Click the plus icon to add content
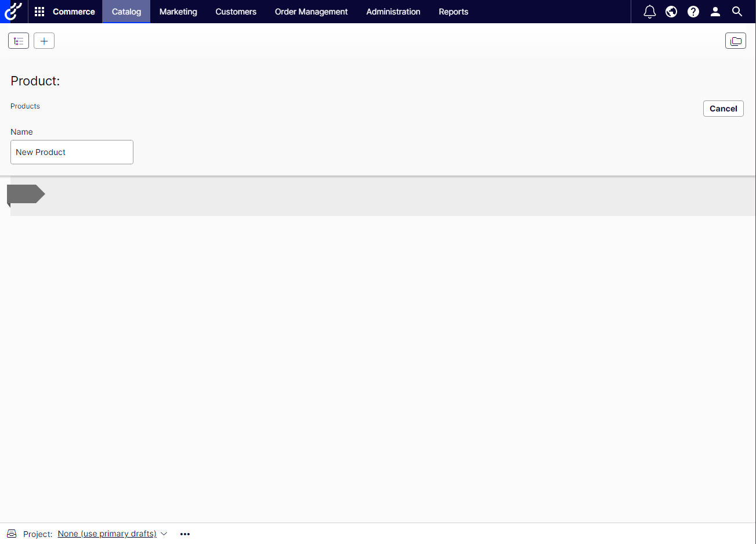Screen dimensions: 756x544 [x=44, y=41]
